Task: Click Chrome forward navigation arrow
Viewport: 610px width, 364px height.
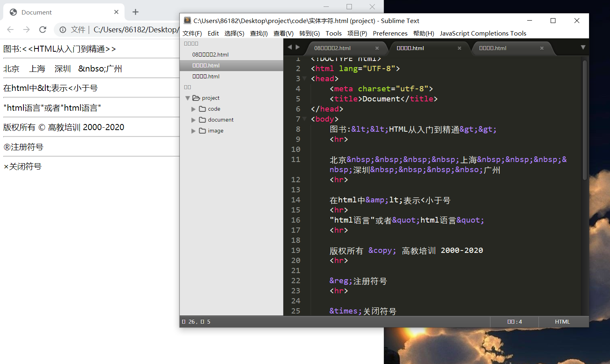Action: (26, 29)
